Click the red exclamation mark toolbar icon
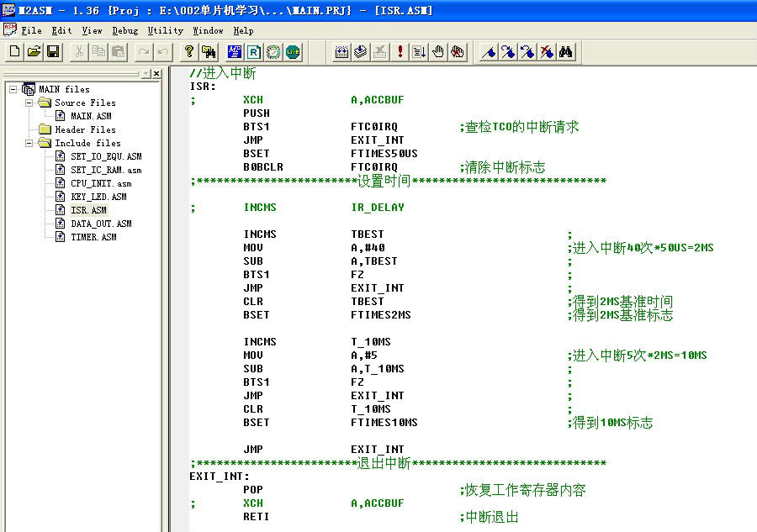The image size is (757, 532). coord(400,52)
